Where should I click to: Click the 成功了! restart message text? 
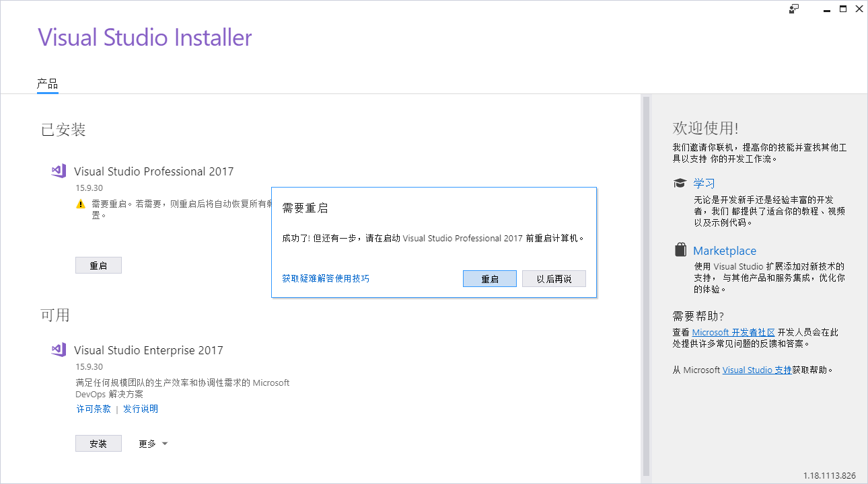pyautogui.click(x=433, y=239)
